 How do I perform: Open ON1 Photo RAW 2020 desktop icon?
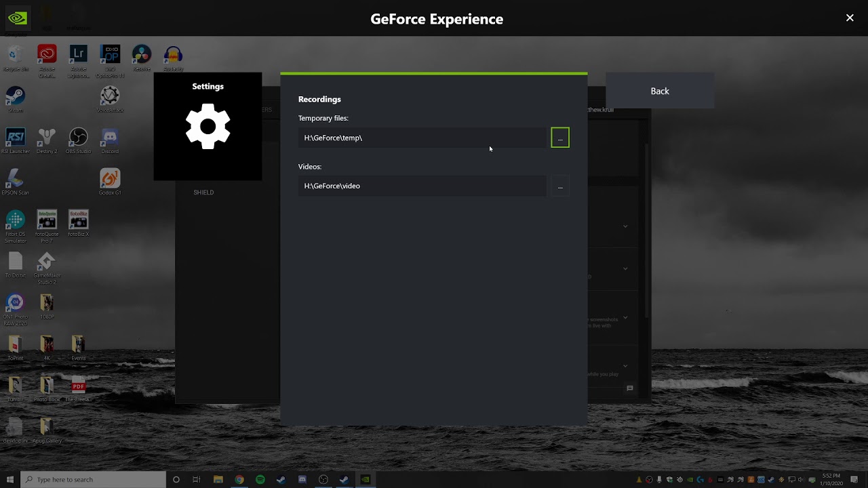coord(15,310)
